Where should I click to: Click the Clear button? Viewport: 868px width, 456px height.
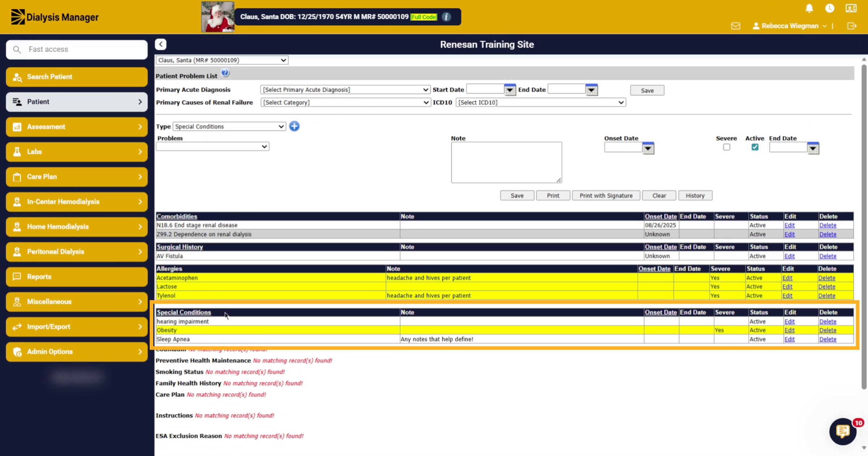tap(659, 195)
